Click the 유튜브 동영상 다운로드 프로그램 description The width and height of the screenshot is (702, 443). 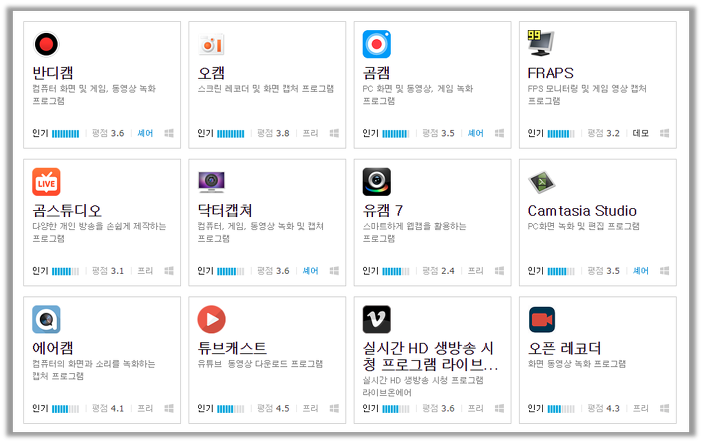click(260, 364)
